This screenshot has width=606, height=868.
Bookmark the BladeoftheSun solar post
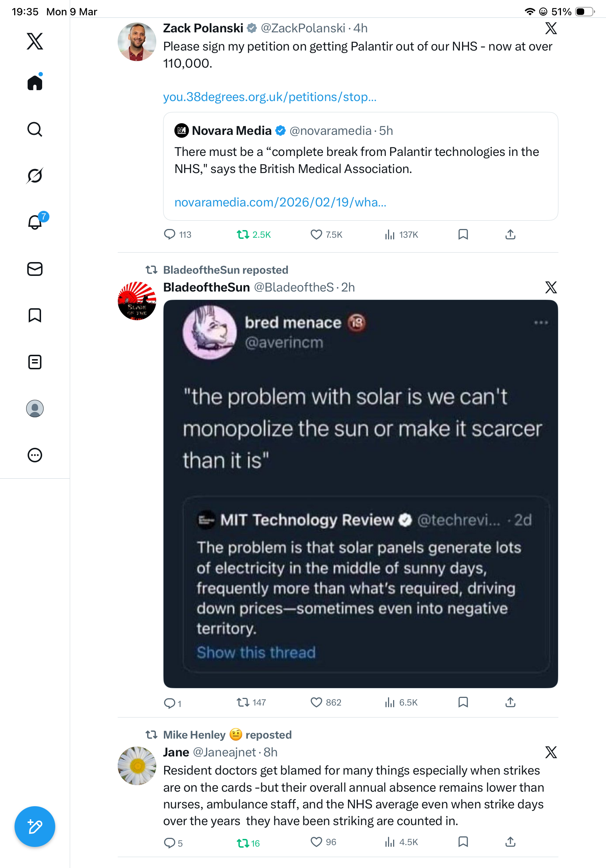463,702
